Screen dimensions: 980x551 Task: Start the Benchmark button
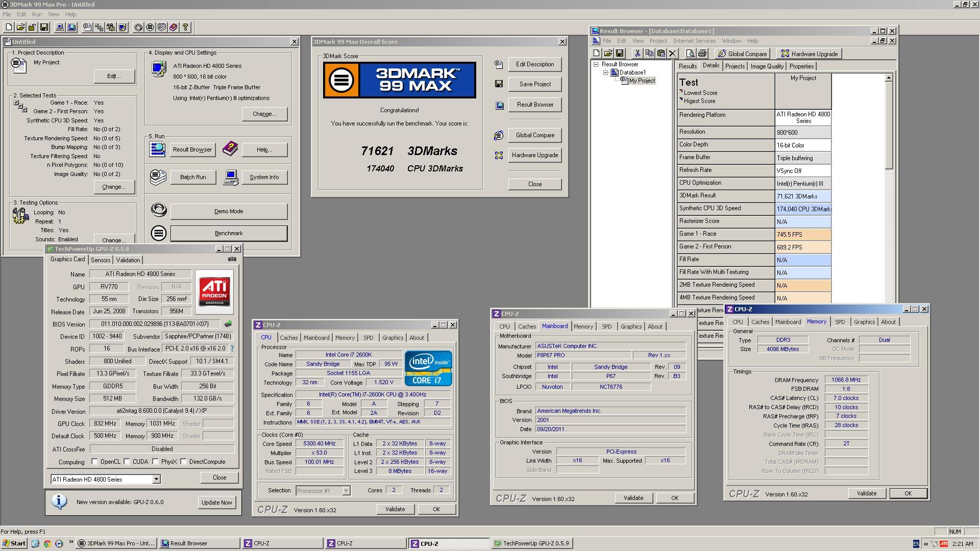[229, 233]
